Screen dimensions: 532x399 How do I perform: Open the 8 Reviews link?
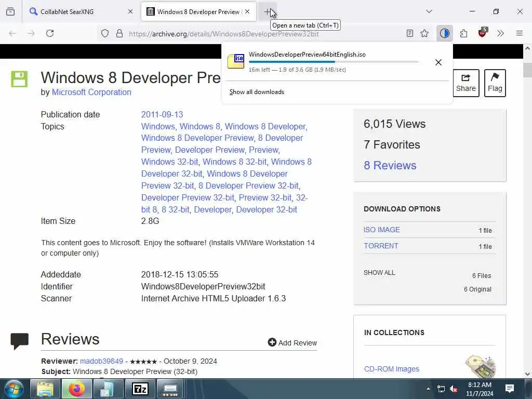pos(390,166)
